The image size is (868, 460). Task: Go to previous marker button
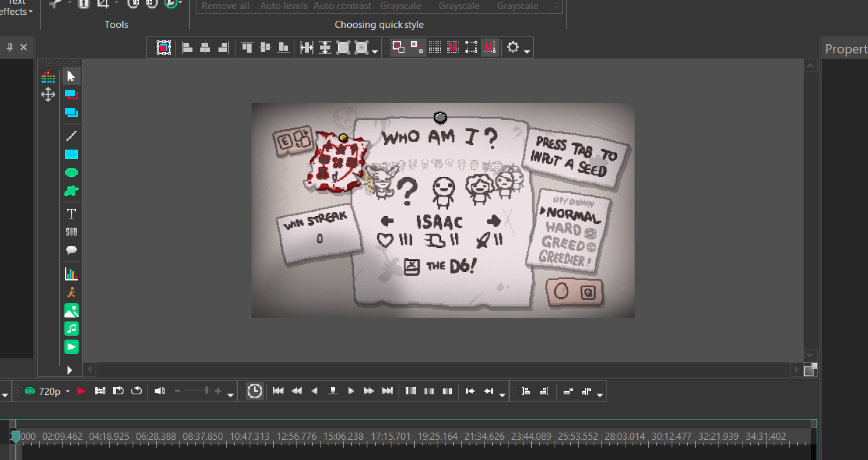(x=470, y=391)
